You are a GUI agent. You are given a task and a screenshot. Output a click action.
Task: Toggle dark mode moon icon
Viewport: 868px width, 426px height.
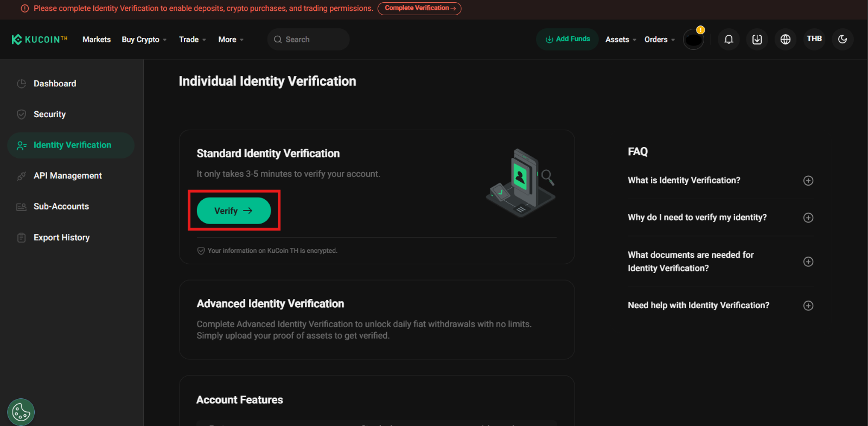pyautogui.click(x=842, y=39)
